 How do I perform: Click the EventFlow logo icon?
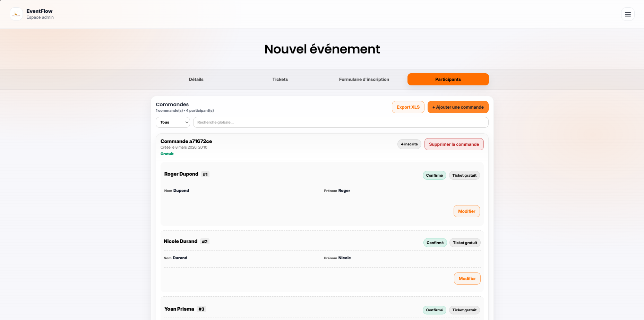(16, 14)
